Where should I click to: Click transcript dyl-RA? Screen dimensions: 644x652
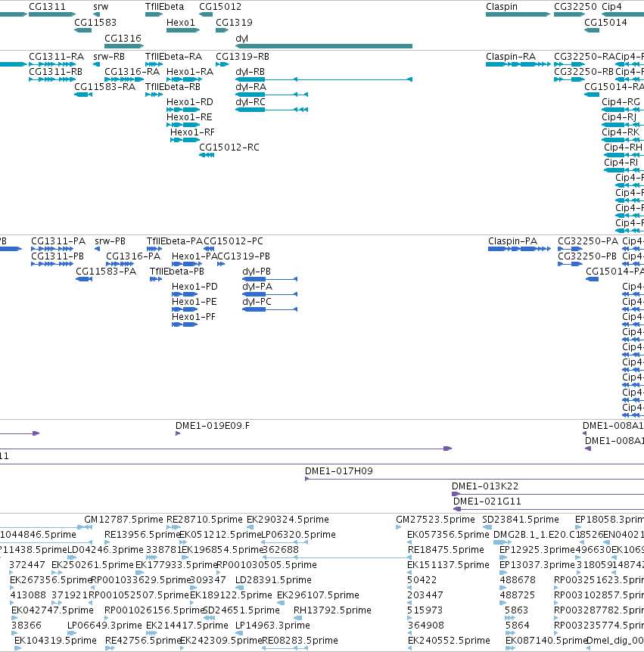(250, 87)
